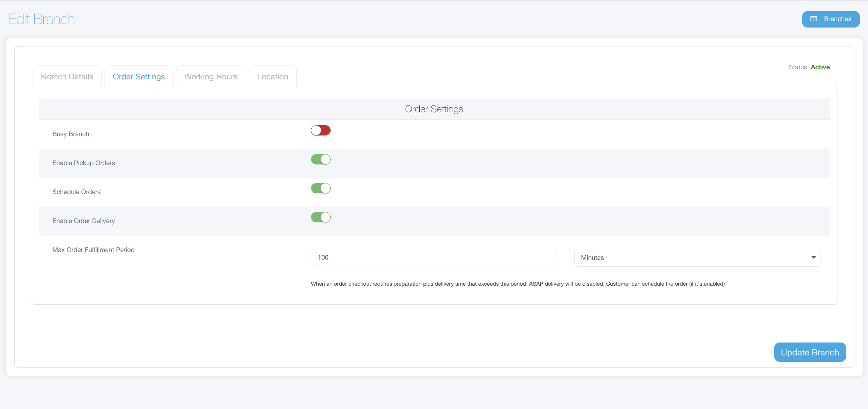Screen dimensions: 868x409
Task: Click the Max Order Fulfillment Period label
Action: point(93,250)
